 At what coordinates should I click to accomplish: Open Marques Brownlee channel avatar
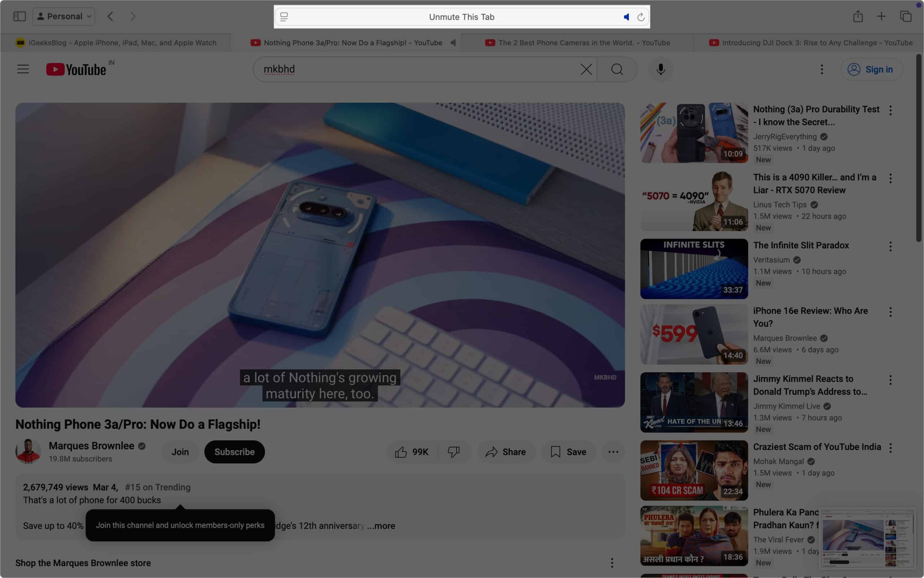[x=28, y=452]
